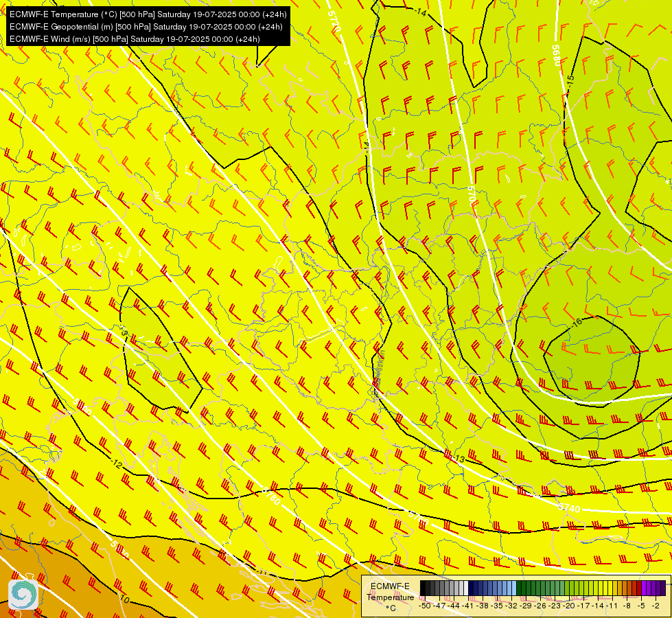Viewport: 672px width, 618px height.
Task: Click the -2 legend tick label
Action: tap(656, 606)
